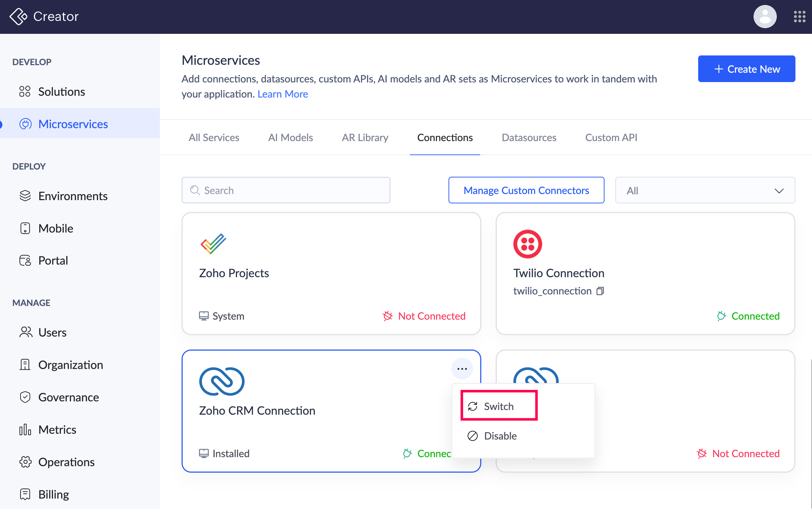The image size is (812, 509).
Task: Open Zoho CRM Connection three-dot menu
Action: tap(462, 369)
